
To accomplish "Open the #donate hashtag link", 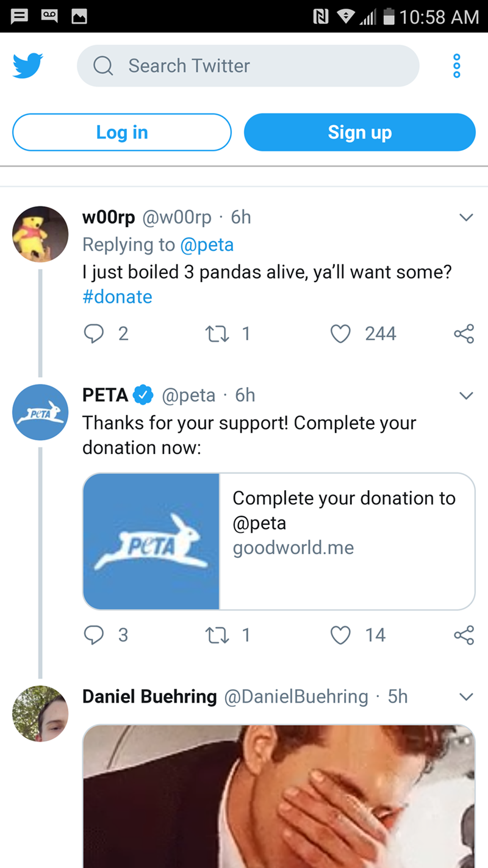I will point(117,297).
